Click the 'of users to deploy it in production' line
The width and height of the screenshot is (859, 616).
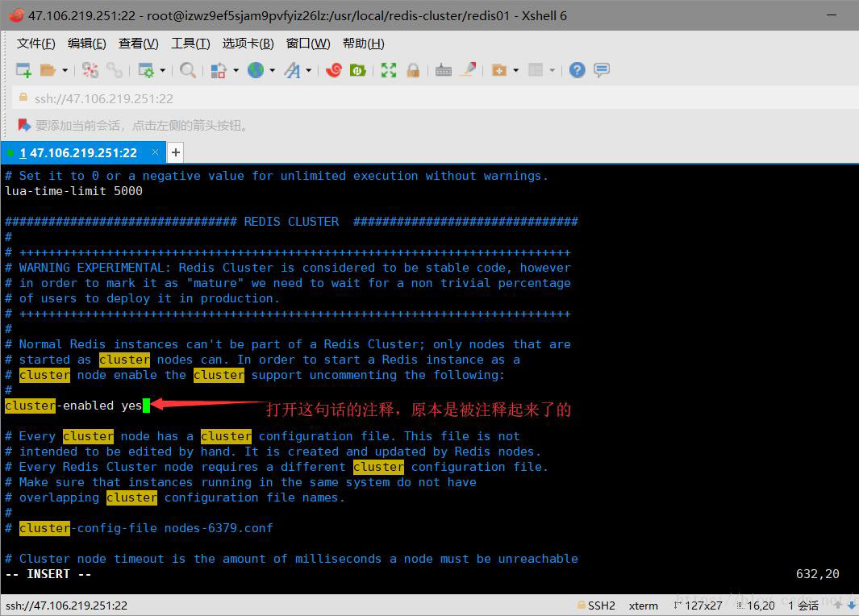[x=143, y=298]
